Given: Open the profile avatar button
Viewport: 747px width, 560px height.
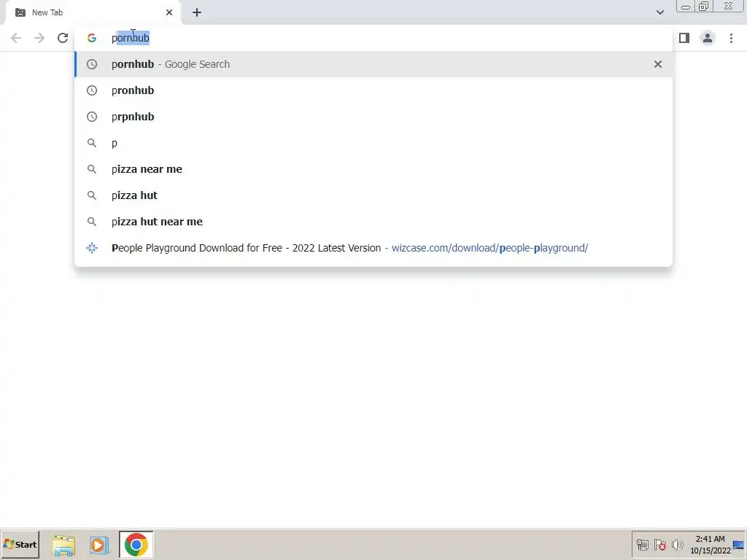Looking at the screenshot, I should click(x=708, y=38).
